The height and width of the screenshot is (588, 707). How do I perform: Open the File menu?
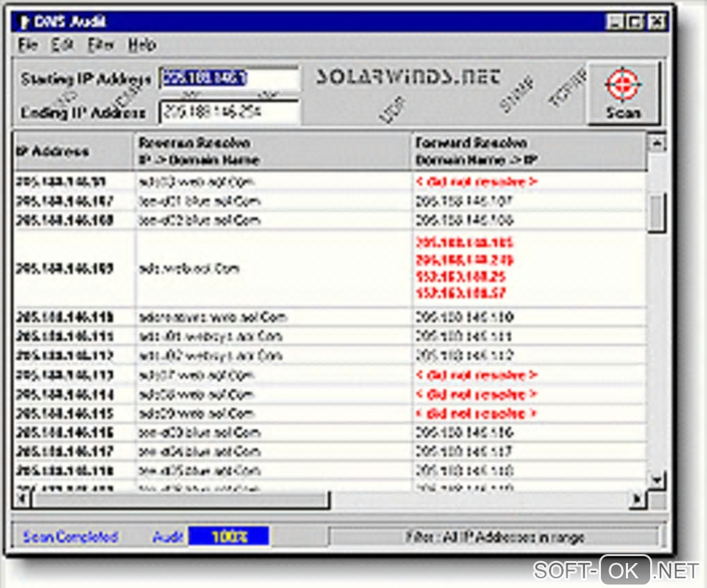click(28, 44)
